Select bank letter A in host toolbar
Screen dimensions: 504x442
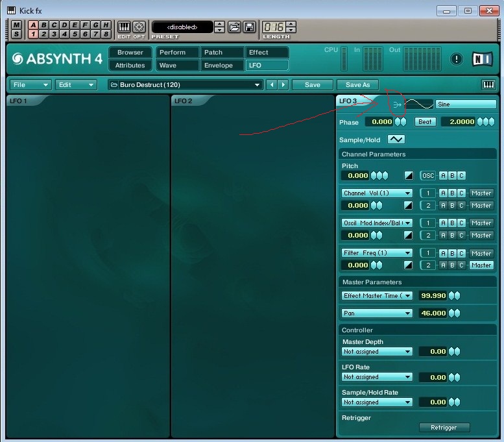[x=34, y=25]
